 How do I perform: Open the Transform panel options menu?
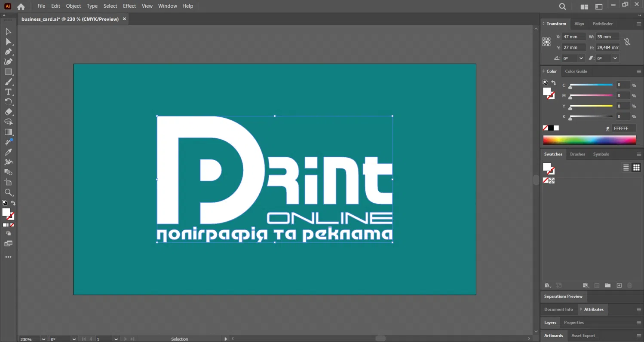pos(639,24)
